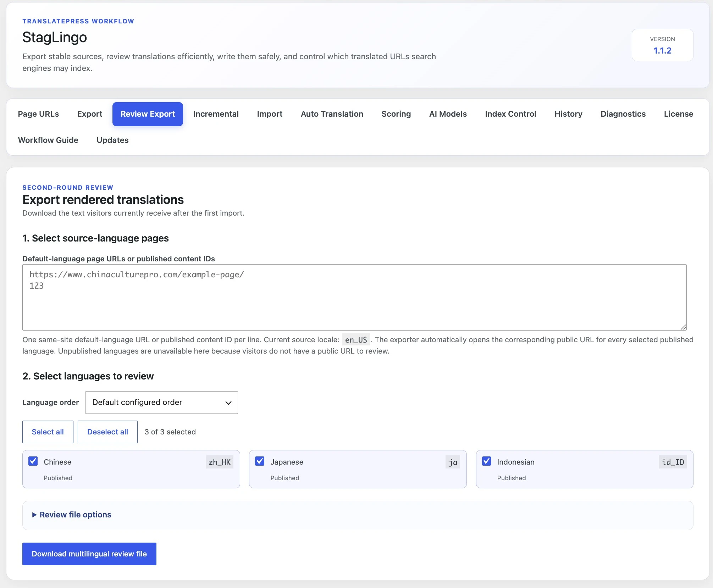713x588 pixels.
Task: Click '1. Select source-language pages' heading
Action: point(95,238)
